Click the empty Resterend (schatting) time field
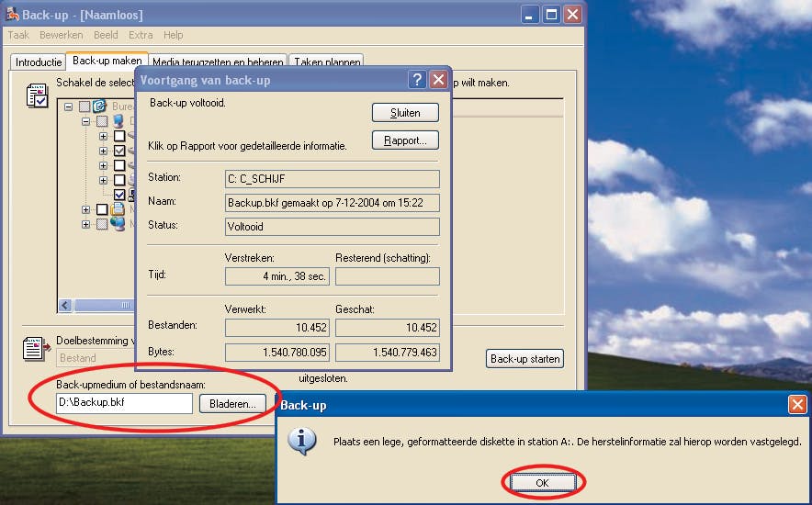Image resolution: width=812 pixels, height=505 pixels. (x=388, y=276)
